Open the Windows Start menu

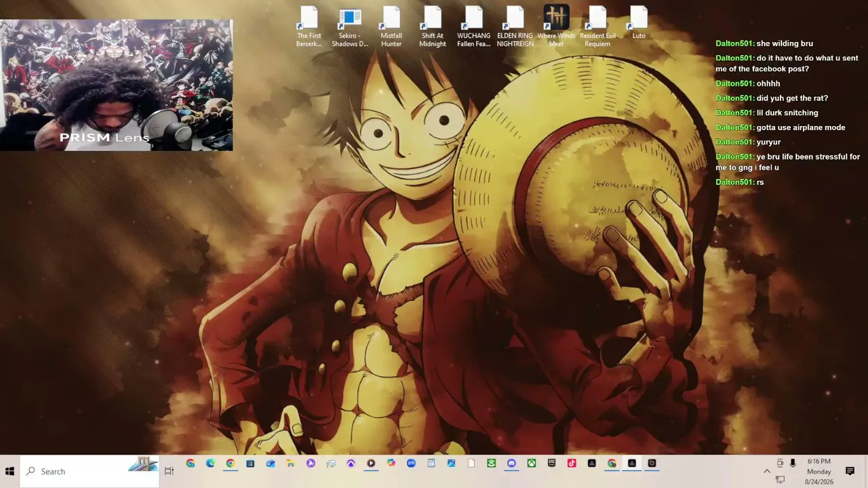[10, 472]
